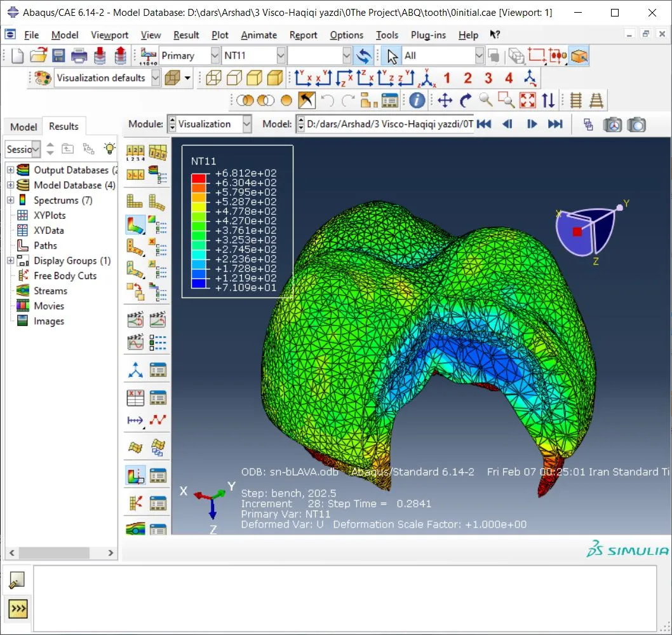672x635 pixels.
Task: Open the color code palette icon
Action: coord(43,78)
